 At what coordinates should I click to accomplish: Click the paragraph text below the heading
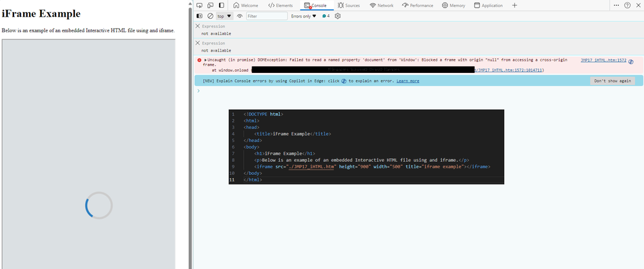pos(88,30)
